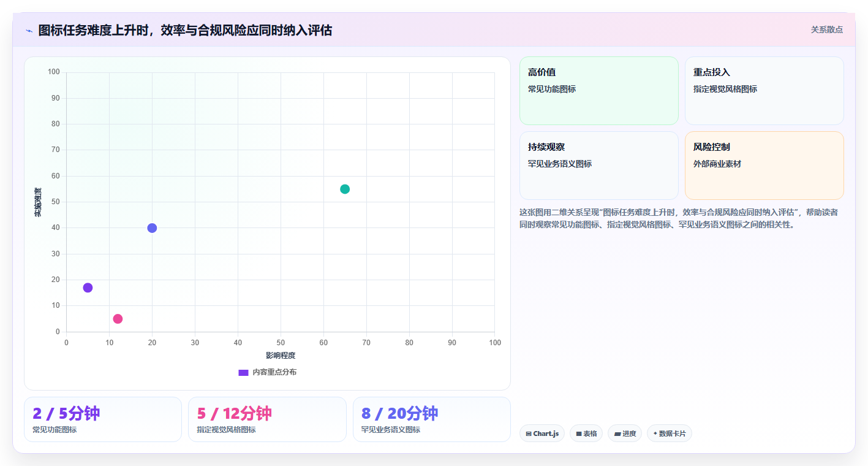Click the lightning bolt icon beside the title
The image size is (868, 466).
click(x=29, y=31)
